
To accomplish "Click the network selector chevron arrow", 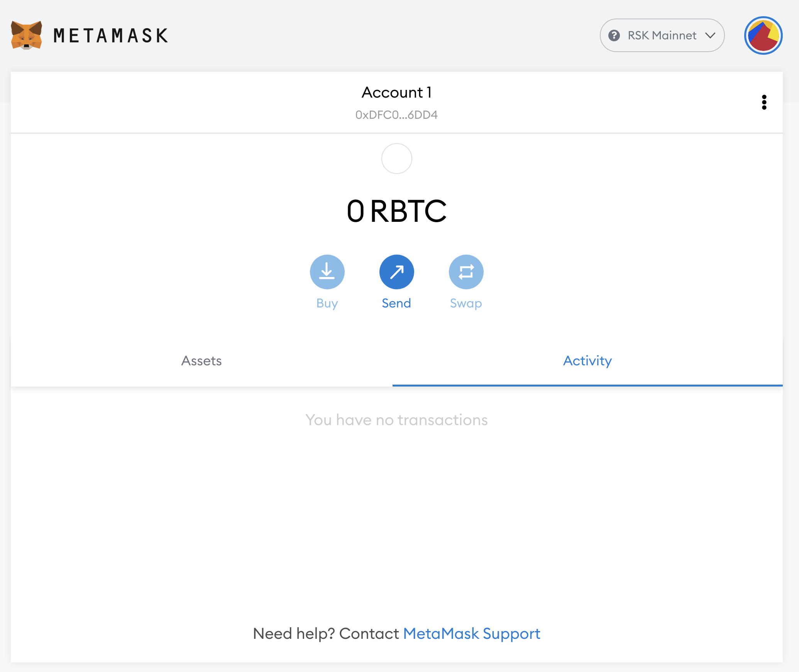I will coord(710,35).
